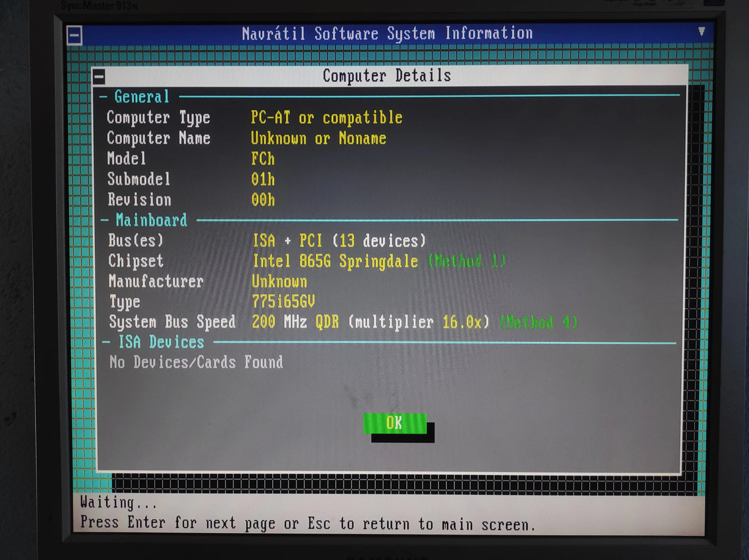Click the mainboard type '775i65GV'

click(283, 301)
